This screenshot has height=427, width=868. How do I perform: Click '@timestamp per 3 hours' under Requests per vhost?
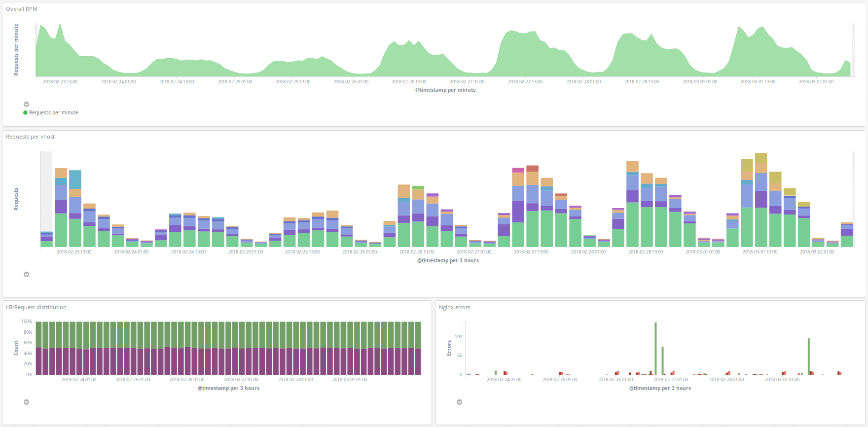(x=448, y=260)
